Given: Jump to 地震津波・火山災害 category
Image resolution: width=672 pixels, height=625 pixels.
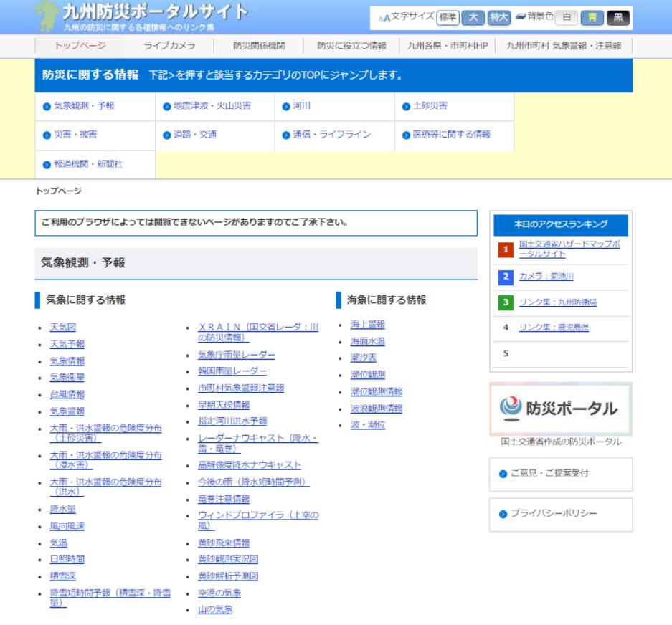Looking at the screenshot, I should 212,106.
